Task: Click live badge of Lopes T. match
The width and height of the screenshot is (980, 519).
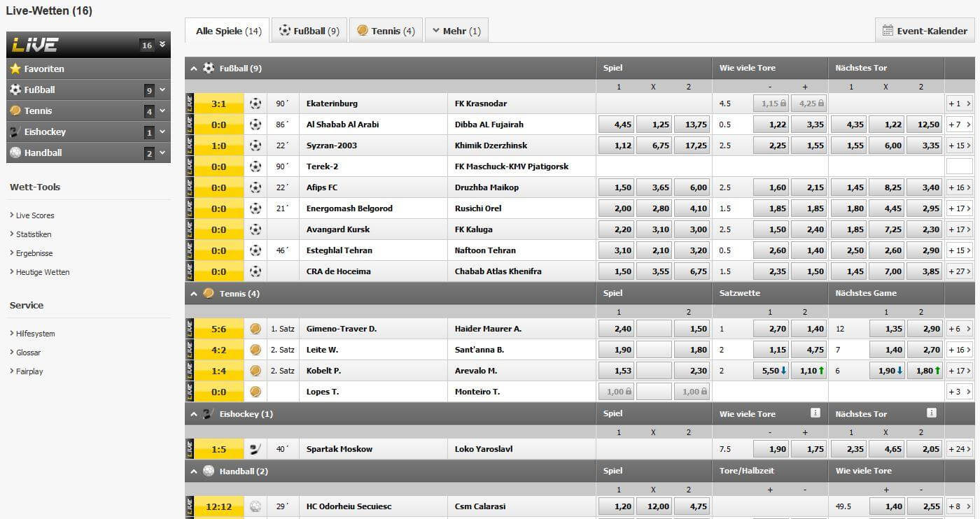Action: 190,392
